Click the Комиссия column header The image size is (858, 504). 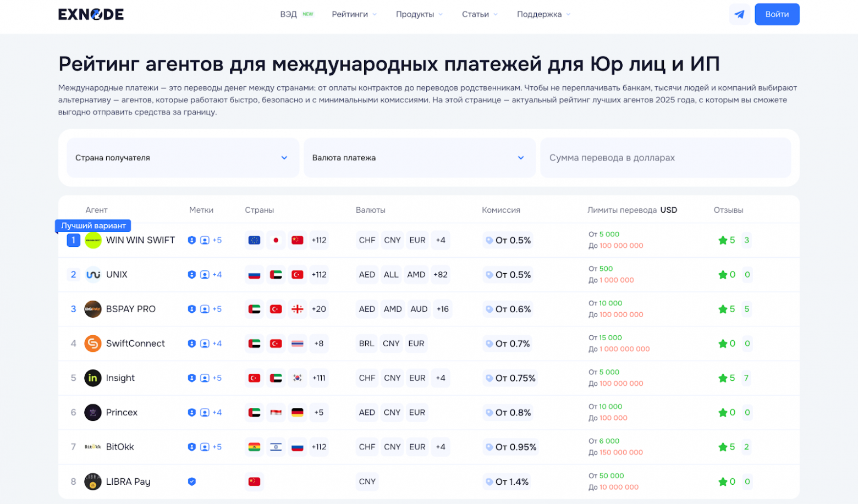(x=501, y=210)
